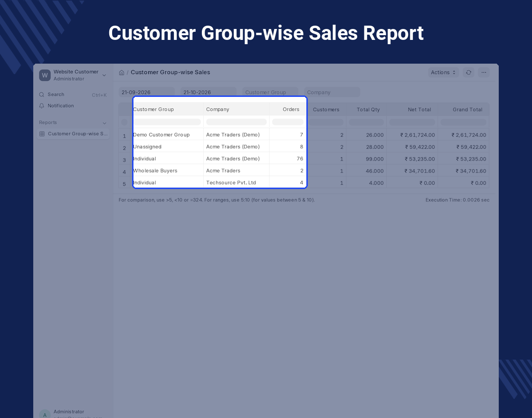This screenshot has width=532, height=418.
Task: Open the home breadcrumb icon
Action: click(122, 73)
